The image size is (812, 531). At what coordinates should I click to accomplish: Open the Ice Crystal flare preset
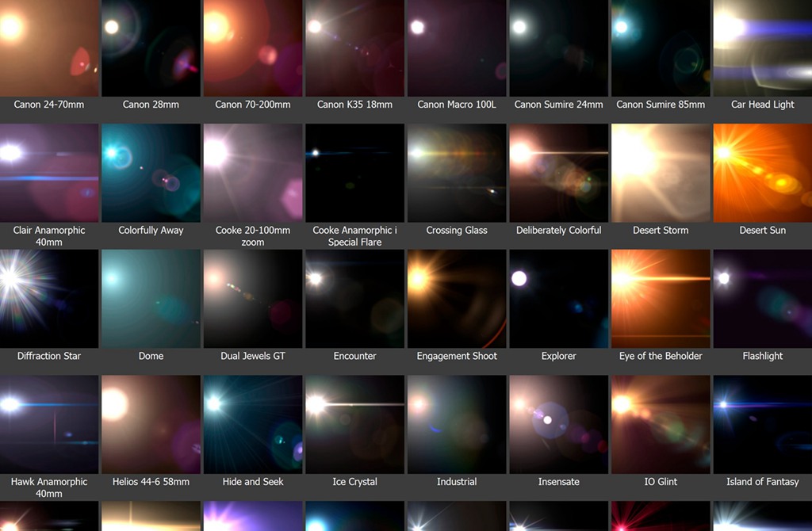354,424
